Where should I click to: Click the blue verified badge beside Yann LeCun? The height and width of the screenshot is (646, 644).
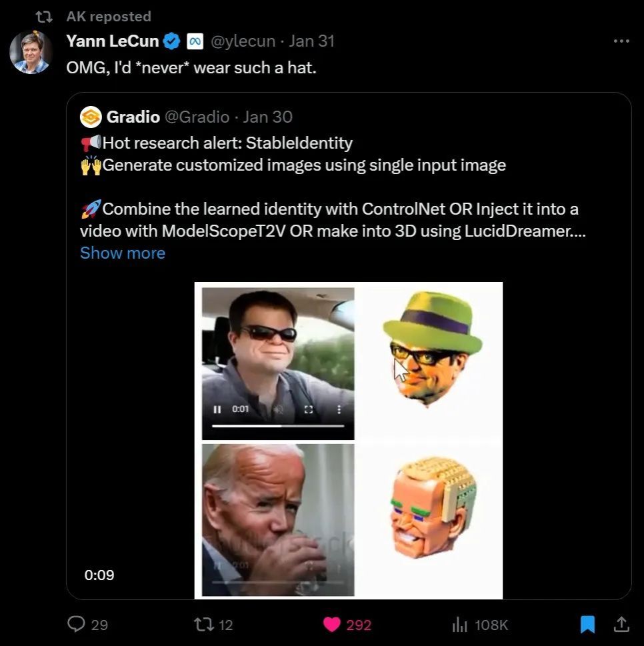172,41
